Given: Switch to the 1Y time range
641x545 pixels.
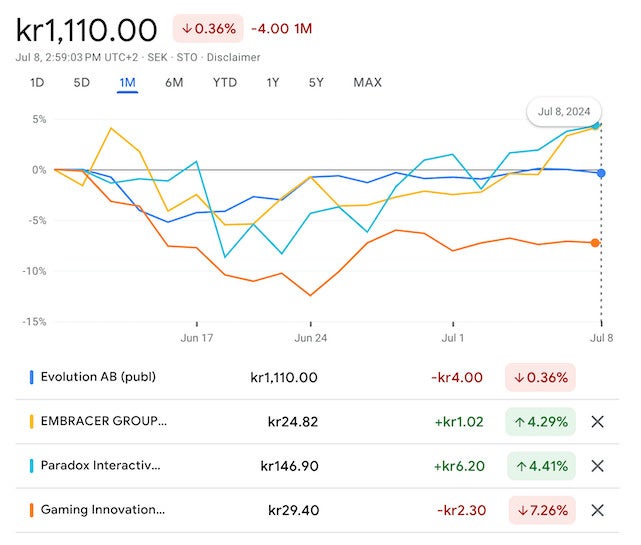Looking at the screenshot, I should coord(273,82).
